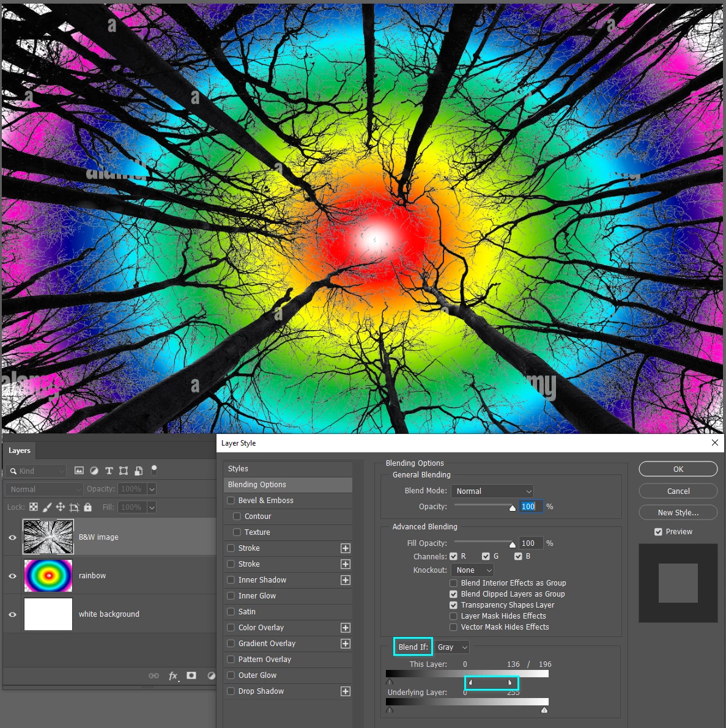This screenshot has width=726, height=728.
Task: Click plus icon beside Gradient Overlay
Action: (x=346, y=644)
